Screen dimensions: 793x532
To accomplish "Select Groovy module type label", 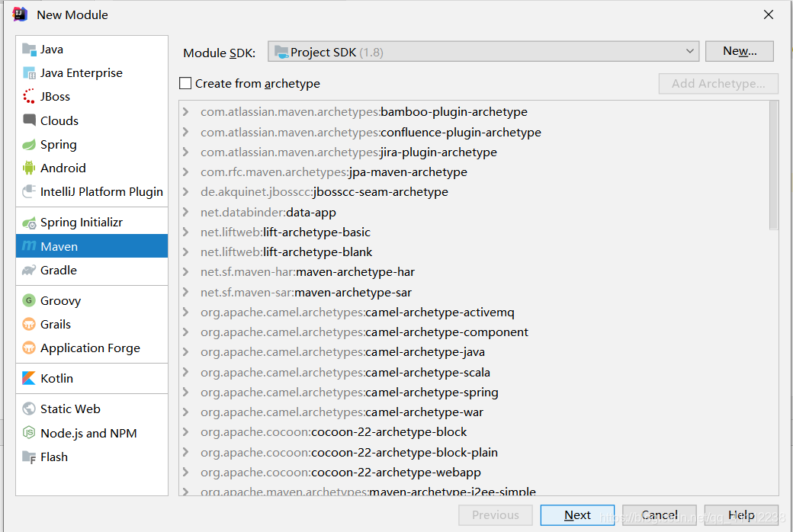I will point(61,301).
